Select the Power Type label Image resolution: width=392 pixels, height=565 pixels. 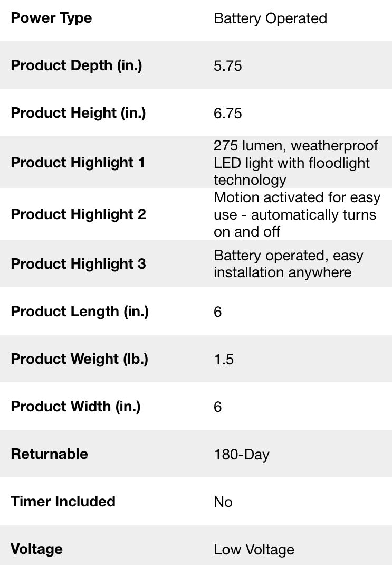tap(51, 18)
